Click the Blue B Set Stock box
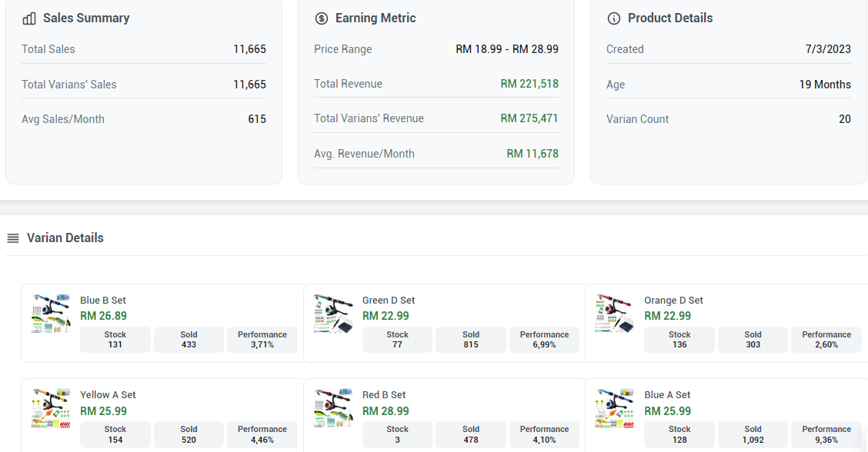The width and height of the screenshot is (868, 452). pyautogui.click(x=115, y=340)
